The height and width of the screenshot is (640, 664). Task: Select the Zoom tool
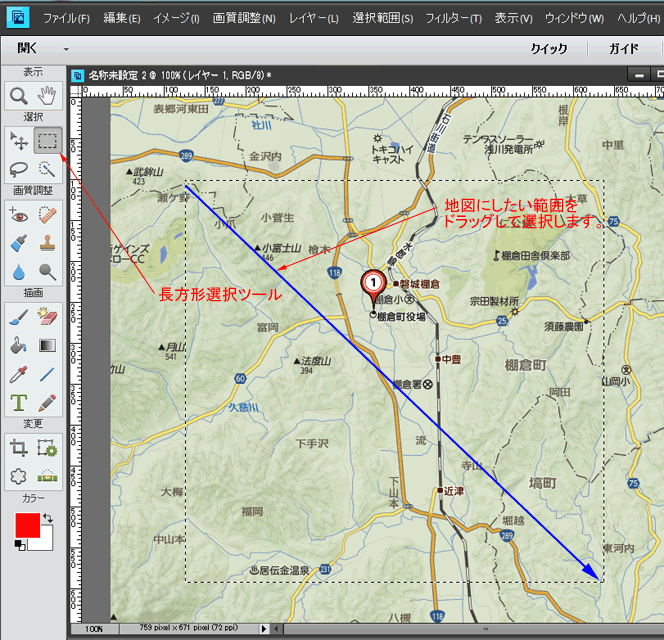19,96
